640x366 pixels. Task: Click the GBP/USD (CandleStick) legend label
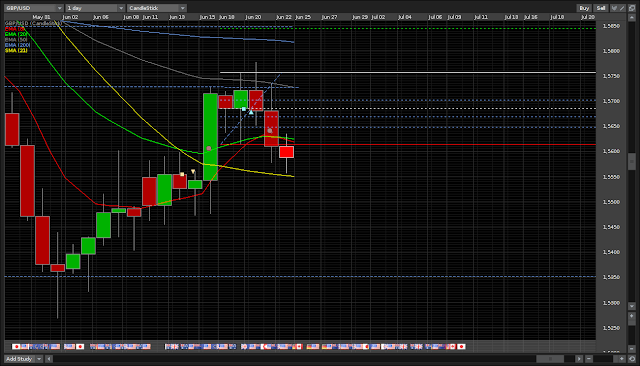click(33, 24)
